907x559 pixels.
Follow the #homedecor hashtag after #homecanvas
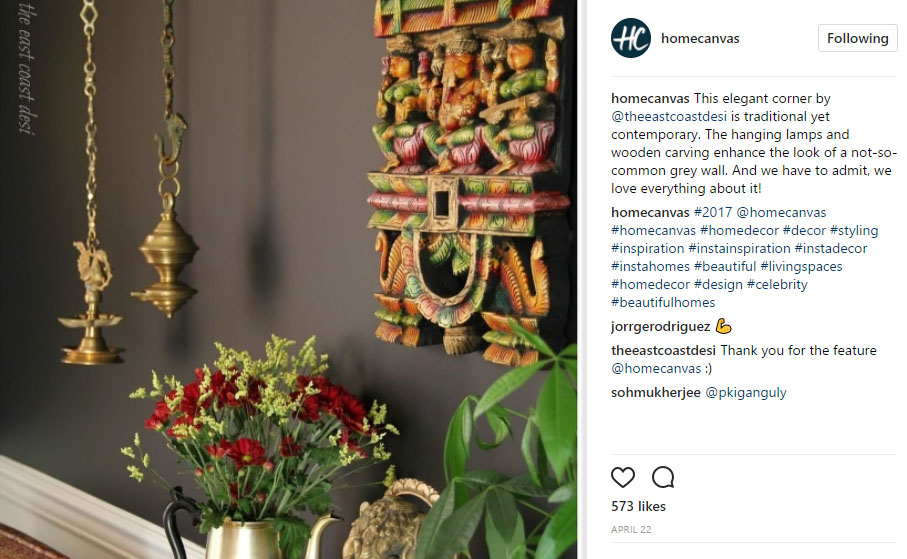tap(739, 230)
